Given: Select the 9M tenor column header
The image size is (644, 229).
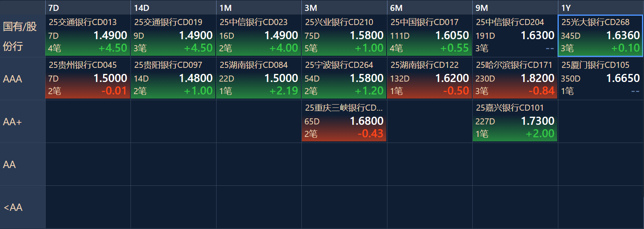Looking at the screenshot, I should (515, 8).
